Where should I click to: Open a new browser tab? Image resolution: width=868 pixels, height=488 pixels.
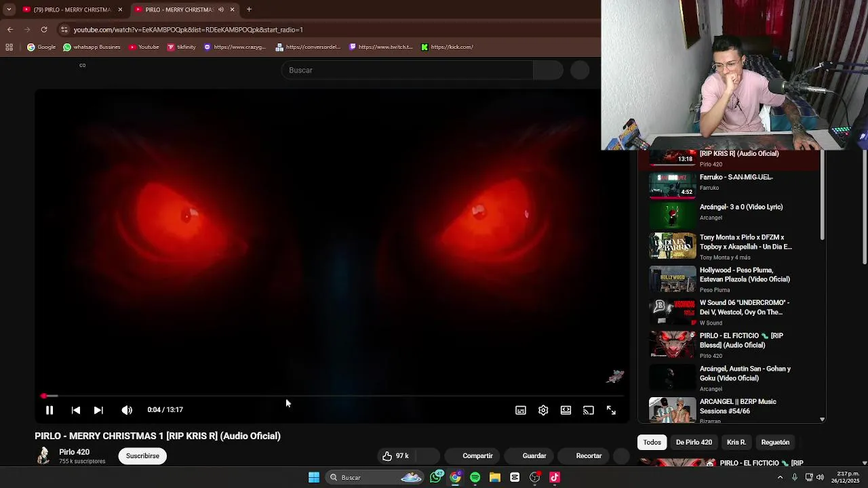tap(249, 9)
